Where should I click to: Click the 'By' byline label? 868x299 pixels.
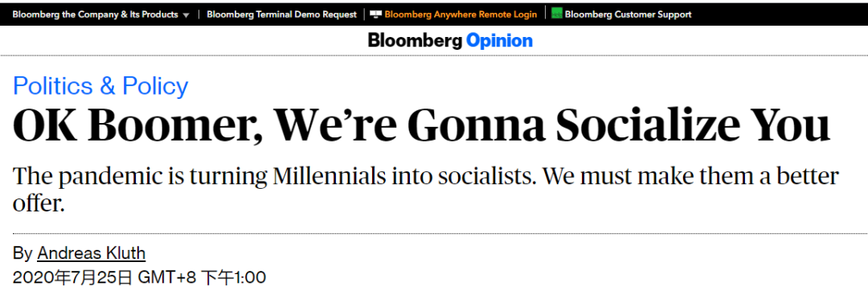click(x=23, y=254)
